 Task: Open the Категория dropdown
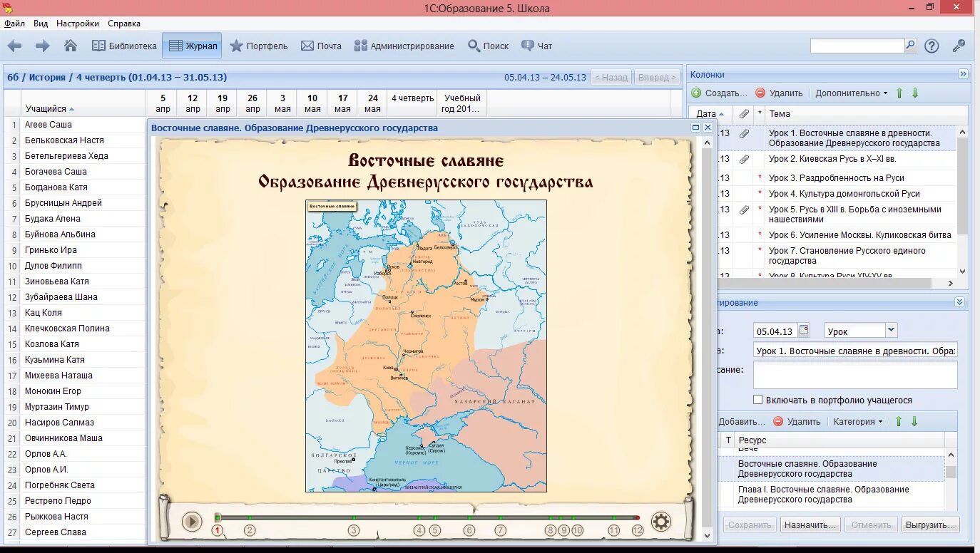(x=858, y=421)
